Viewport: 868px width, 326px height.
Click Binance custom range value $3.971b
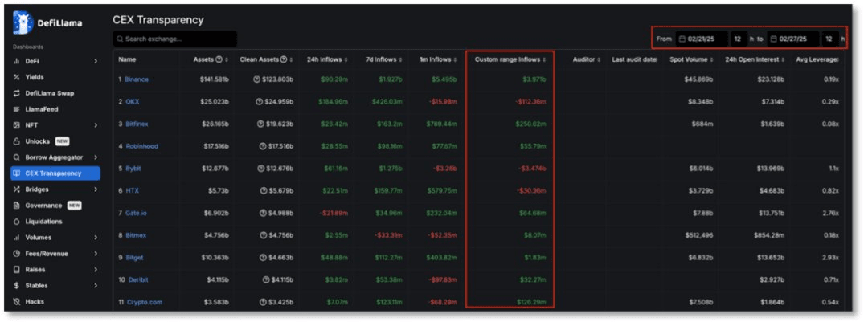(534, 79)
